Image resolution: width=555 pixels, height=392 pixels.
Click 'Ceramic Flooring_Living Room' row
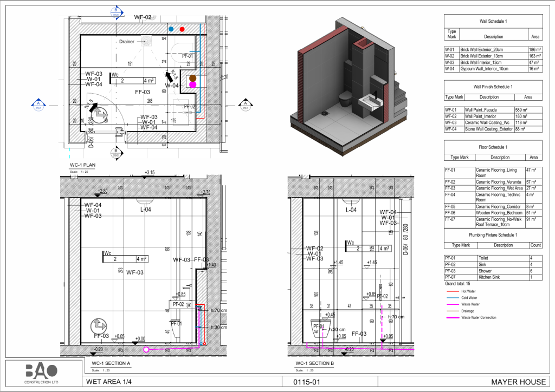pyautogui.click(x=493, y=173)
